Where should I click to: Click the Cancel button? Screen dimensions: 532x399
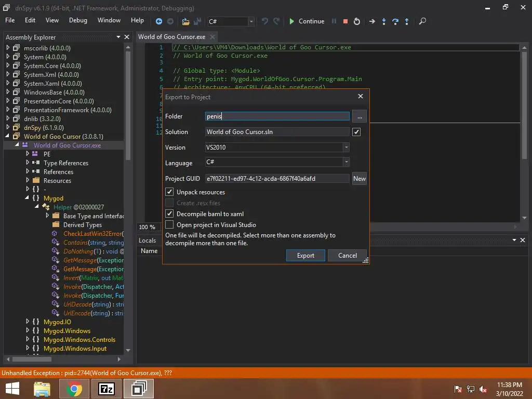pos(348,256)
